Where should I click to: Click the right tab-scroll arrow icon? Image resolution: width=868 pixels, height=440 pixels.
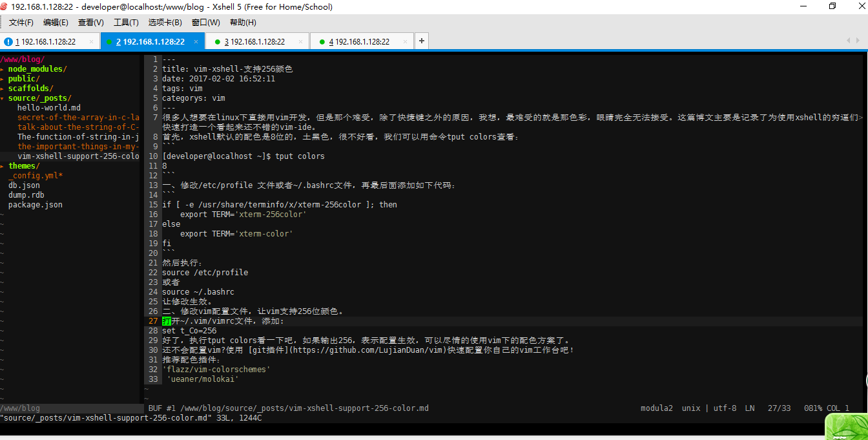(x=858, y=40)
